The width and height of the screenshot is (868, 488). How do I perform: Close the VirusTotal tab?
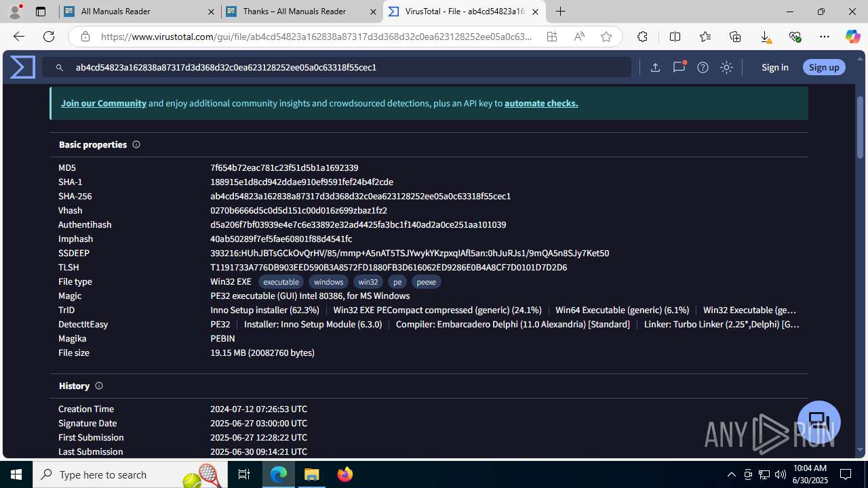[x=535, y=12]
